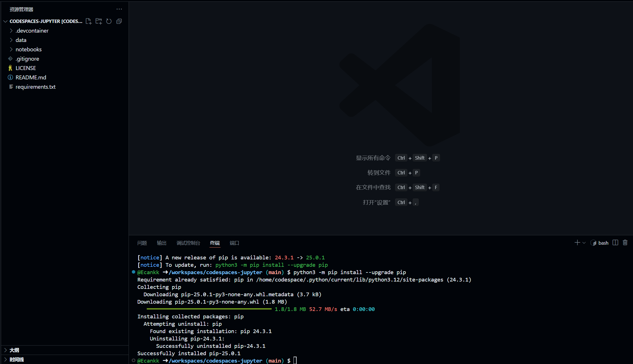Click the 转到文件 shortcut hint
The image size is (633, 364).
pyautogui.click(x=379, y=173)
